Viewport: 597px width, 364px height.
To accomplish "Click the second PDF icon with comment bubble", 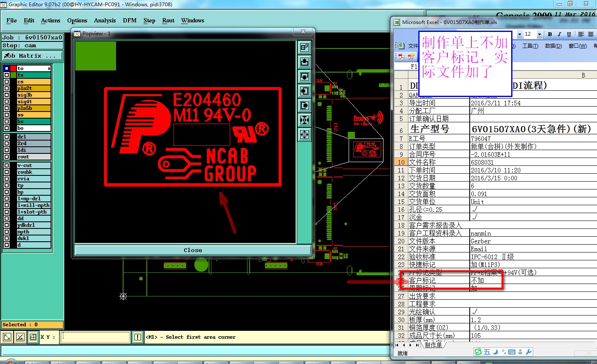I will [411, 57].
